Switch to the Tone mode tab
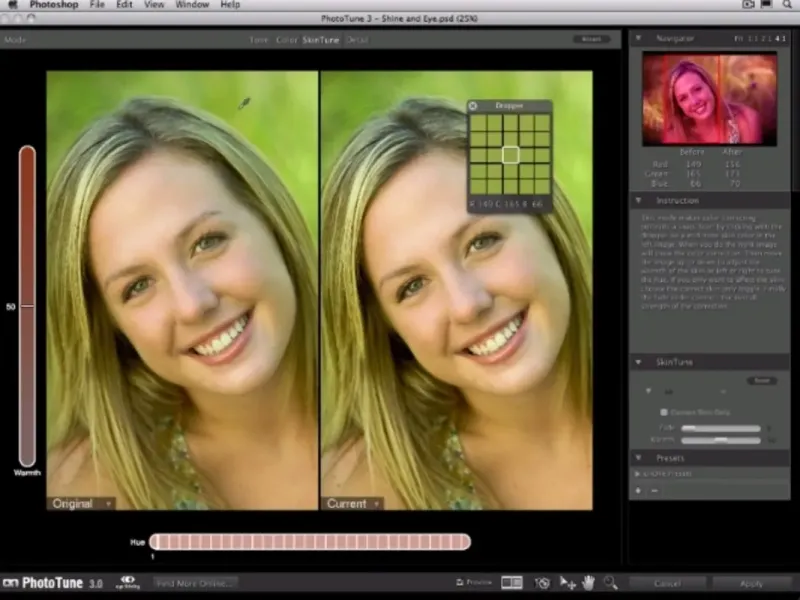Screen dimensions: 800x600 pyautogui.click(x=259, y=40)
